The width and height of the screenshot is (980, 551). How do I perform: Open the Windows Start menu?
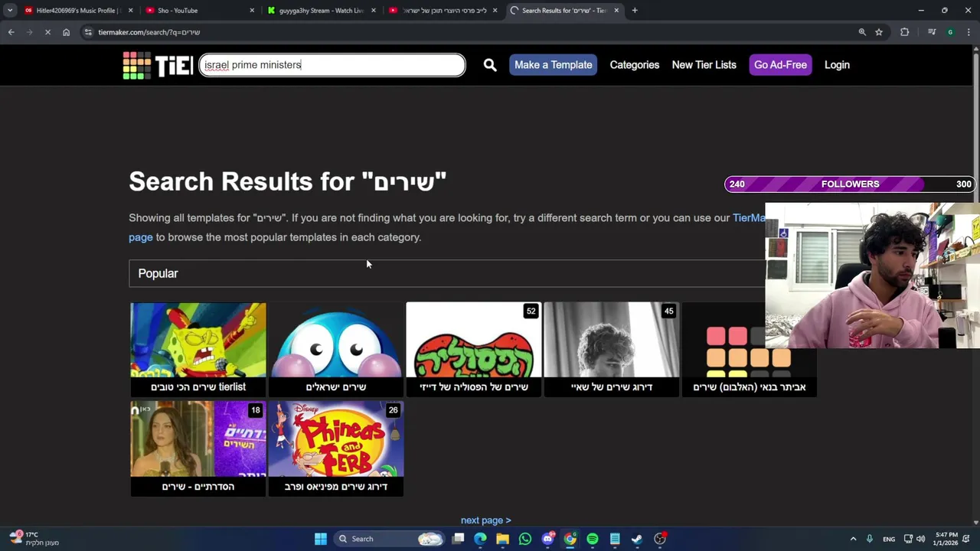tap(321, 539)
